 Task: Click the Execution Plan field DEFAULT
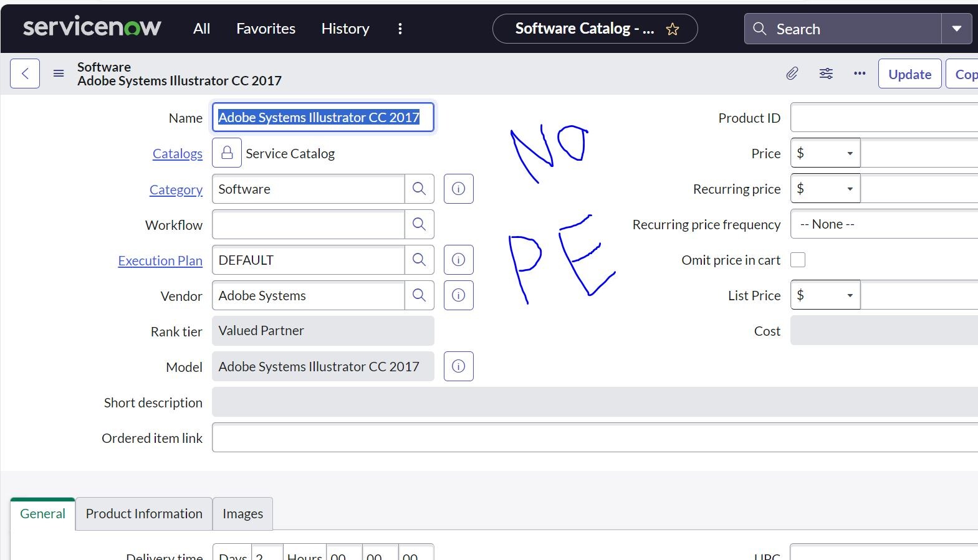click(308, 260)
